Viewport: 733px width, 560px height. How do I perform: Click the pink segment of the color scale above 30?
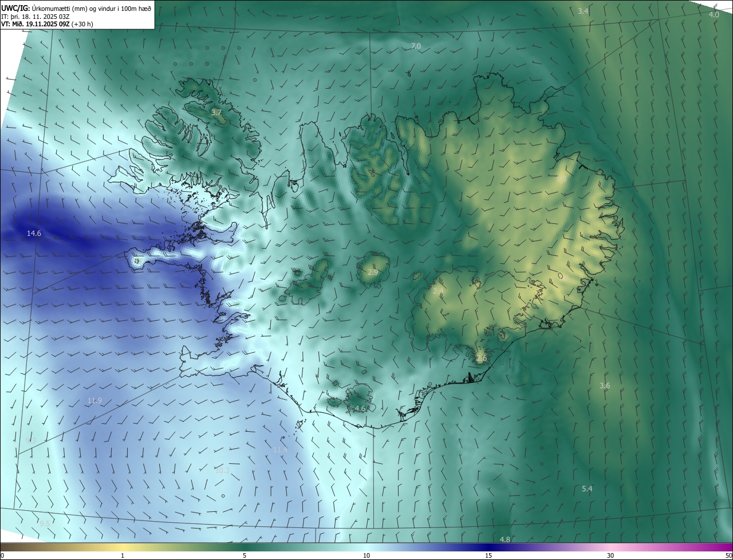(x=610, y=547)
